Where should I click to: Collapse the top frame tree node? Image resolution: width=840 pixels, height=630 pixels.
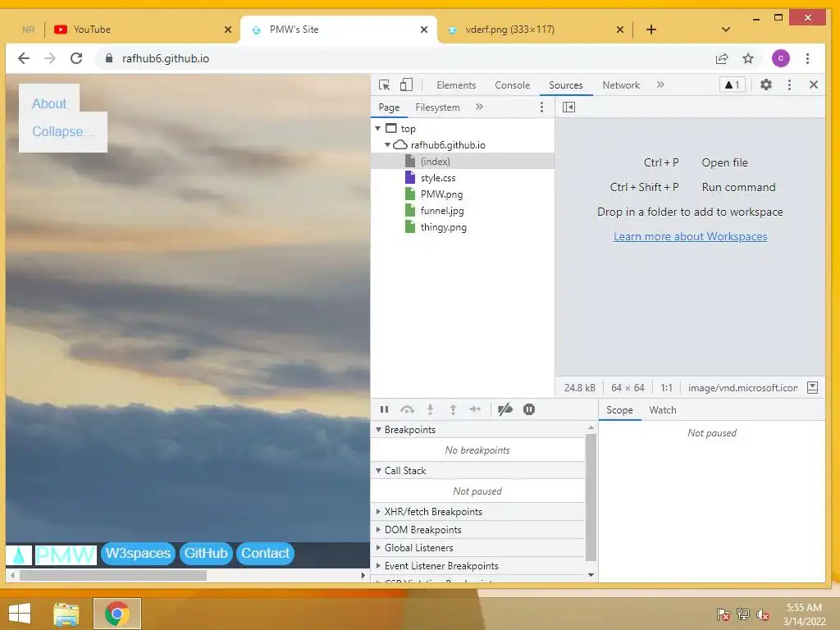tap(378, 129)
